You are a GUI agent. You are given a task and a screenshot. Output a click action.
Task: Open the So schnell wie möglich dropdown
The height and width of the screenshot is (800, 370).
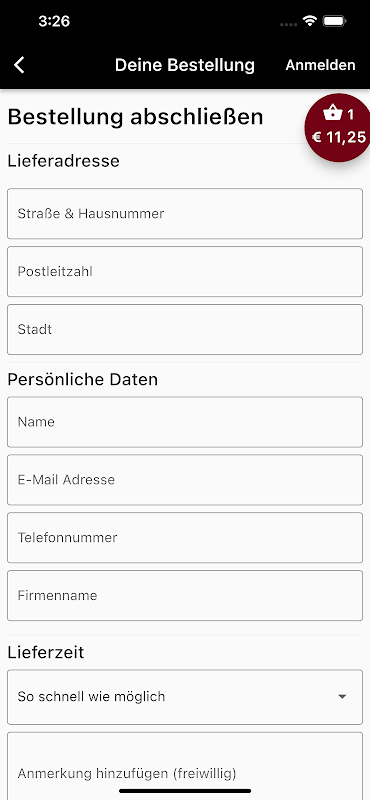tap(185, 697)
